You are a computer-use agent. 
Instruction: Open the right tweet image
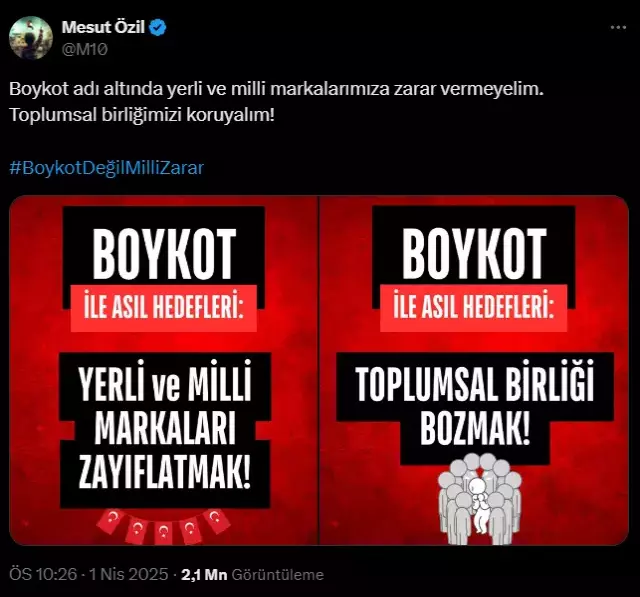474,370
